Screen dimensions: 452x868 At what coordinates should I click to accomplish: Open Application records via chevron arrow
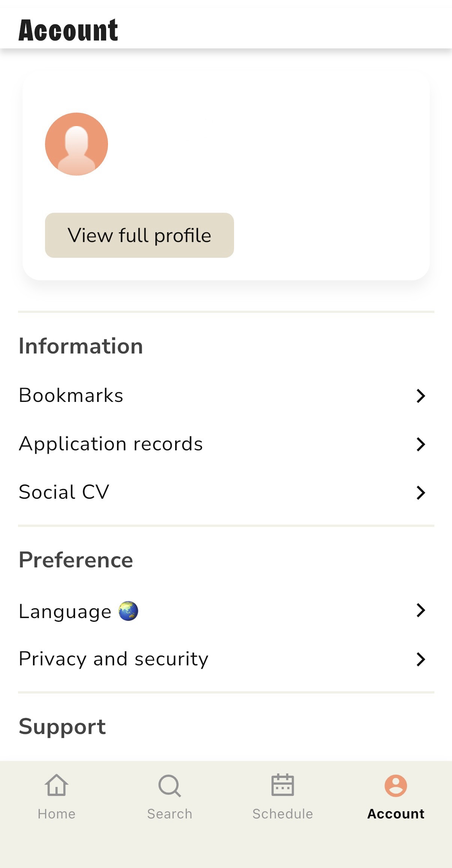(x=421, y=444)
